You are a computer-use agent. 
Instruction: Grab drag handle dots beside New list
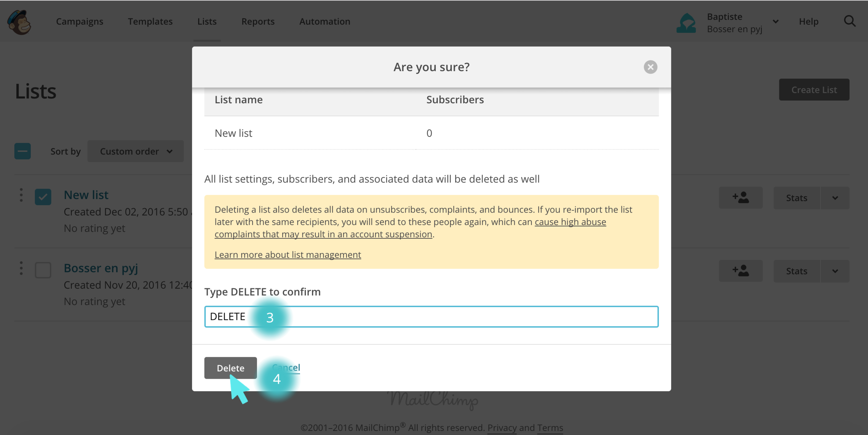pyautogui.click(x=21, y=195)
